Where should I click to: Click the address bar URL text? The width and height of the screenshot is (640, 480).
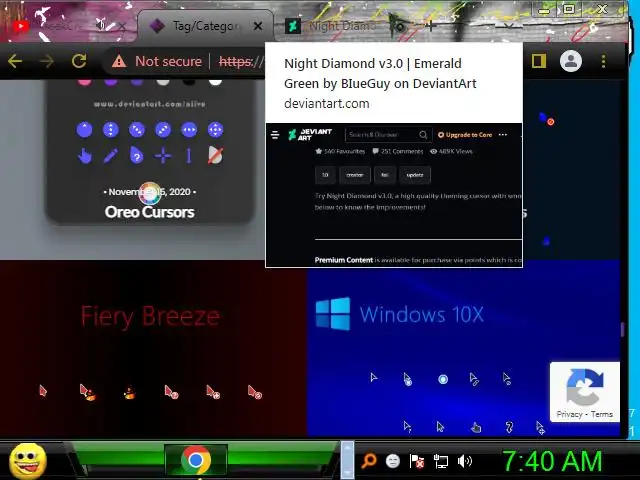[241, 62]
